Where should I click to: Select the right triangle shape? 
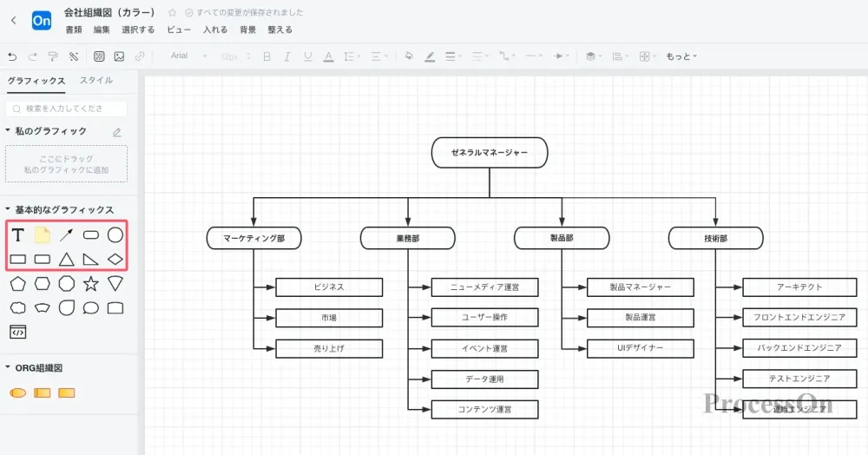tap(91, 259)
